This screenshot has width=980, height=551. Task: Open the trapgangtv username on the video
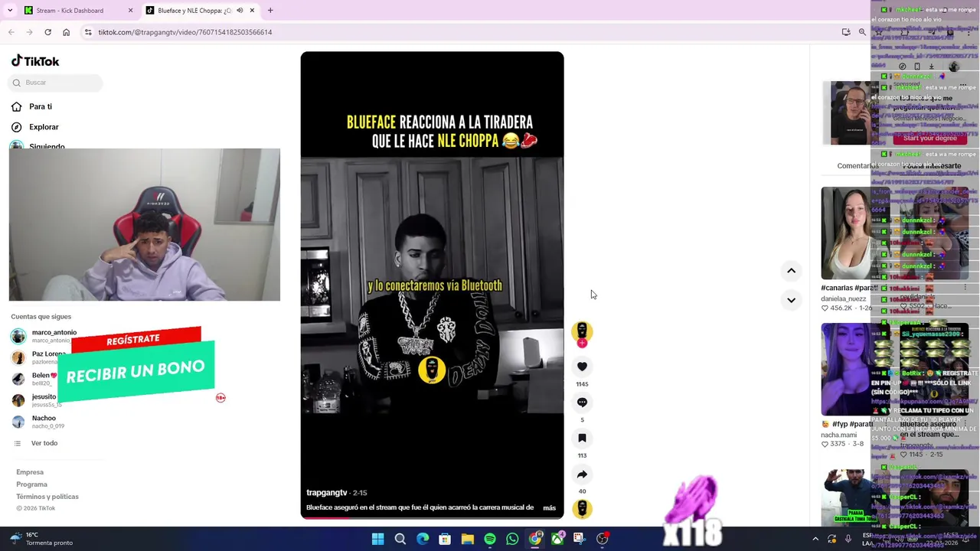(x=327, y=493)
